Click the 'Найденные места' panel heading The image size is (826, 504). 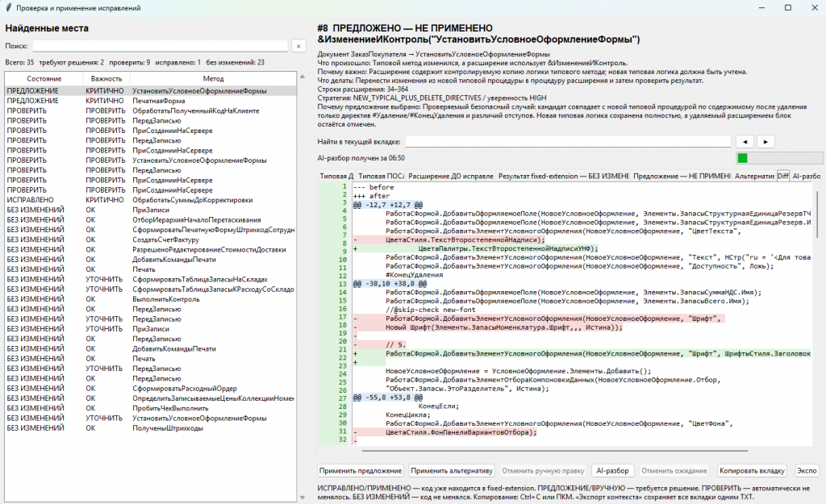point(47,28)
